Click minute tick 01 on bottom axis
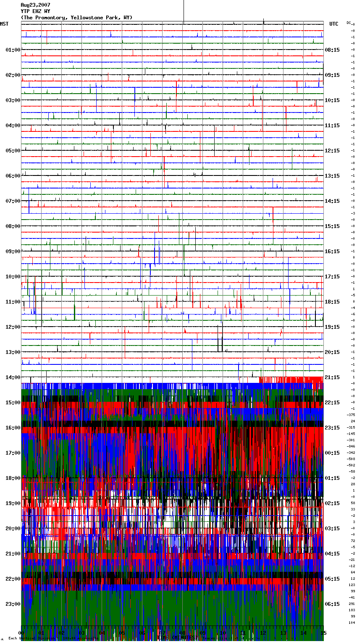 click(x=41, y=633)
